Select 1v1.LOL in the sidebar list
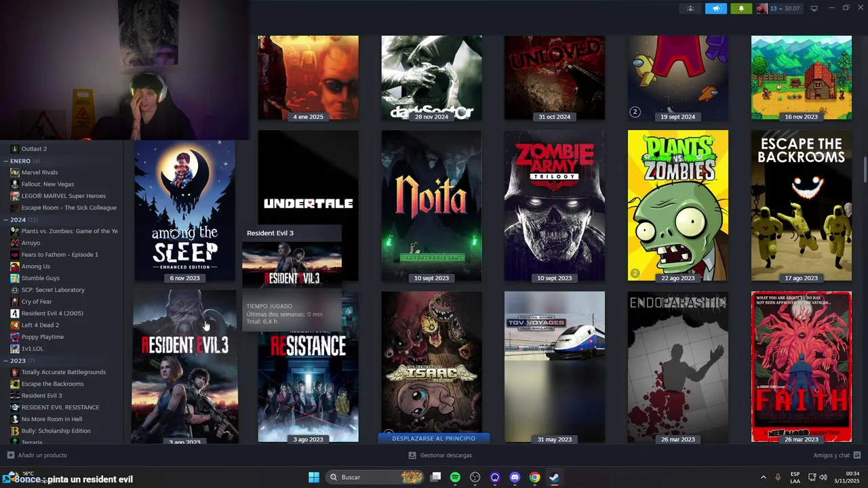The height and width of the screenshot is (488, 868). 32,348
